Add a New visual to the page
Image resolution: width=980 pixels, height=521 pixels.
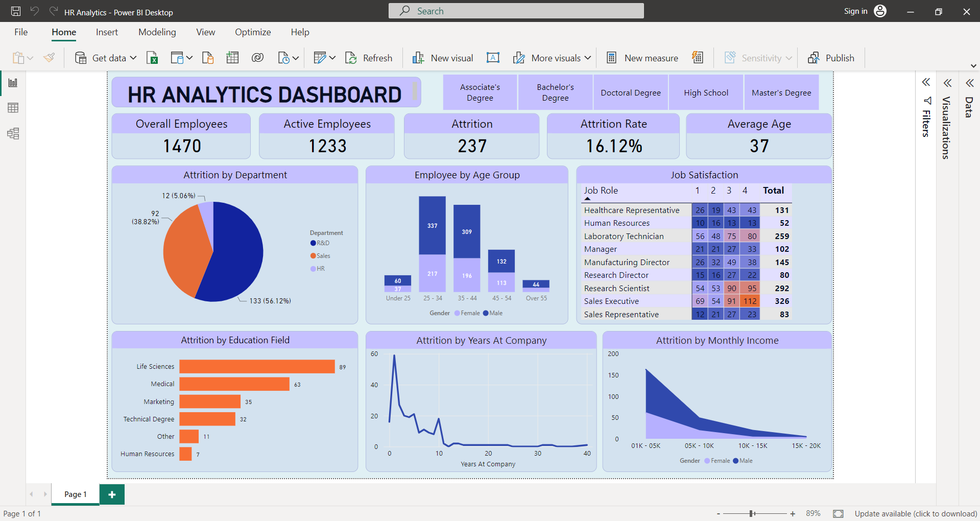point(442,58)
